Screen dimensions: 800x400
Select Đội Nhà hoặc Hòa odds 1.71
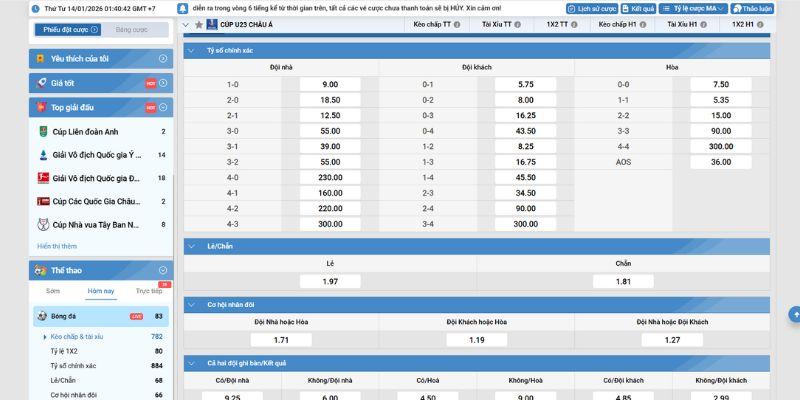281,340
